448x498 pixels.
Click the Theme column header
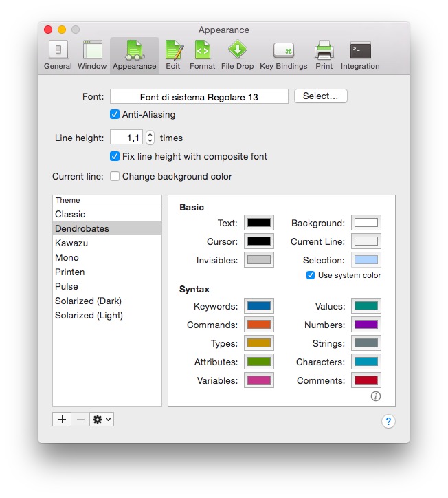pyautogui.click(x=107, y=200)
